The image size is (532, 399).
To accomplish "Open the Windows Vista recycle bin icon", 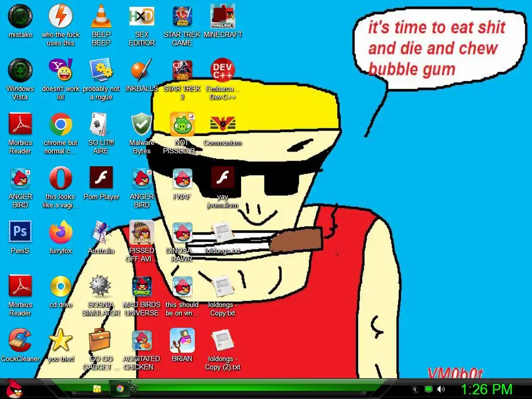I will (x=20, y=70).
